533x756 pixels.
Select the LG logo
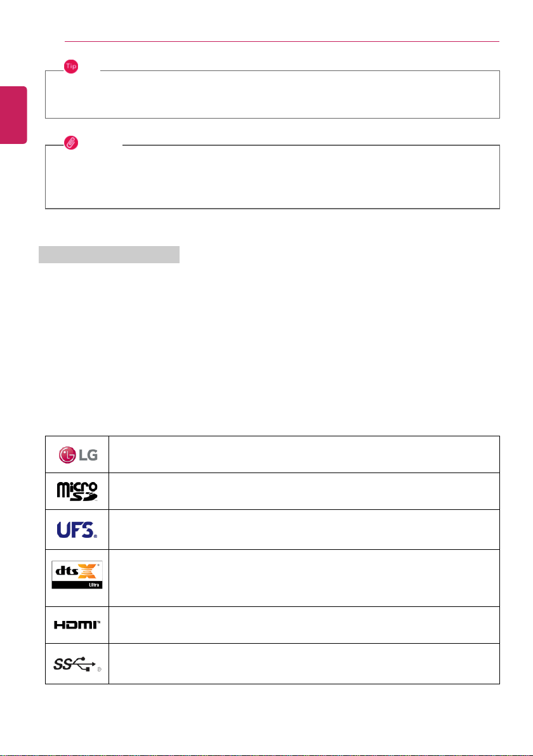(78, 455)
